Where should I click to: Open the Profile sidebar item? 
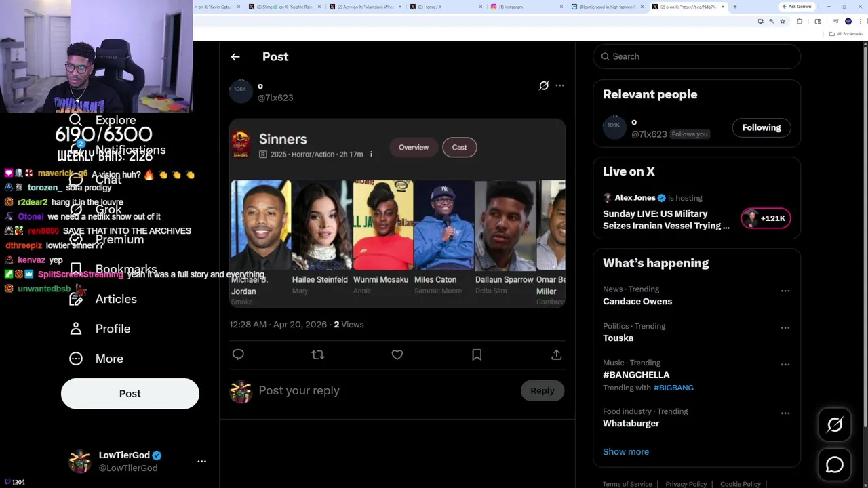pyautogui.click(x=100, y=329)
